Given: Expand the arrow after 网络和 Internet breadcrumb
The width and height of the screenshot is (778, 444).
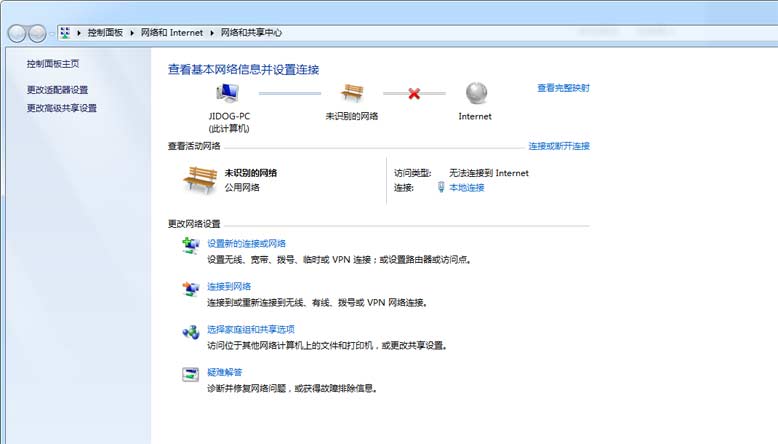Looking at the screenshot, I should [212, 33].
